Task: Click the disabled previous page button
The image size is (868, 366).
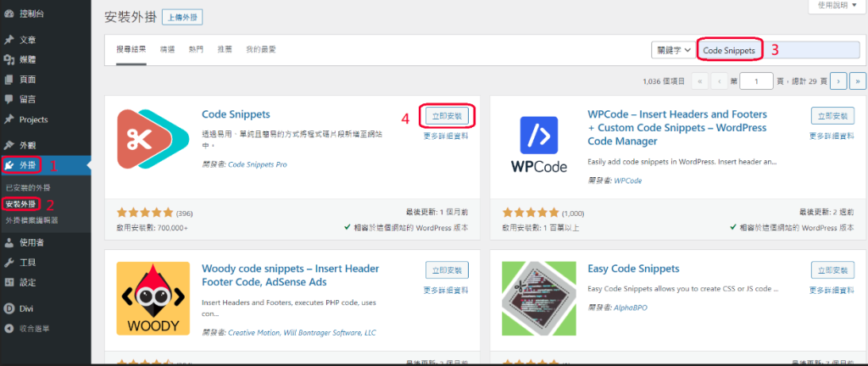Action: click(x=719, y=81)
